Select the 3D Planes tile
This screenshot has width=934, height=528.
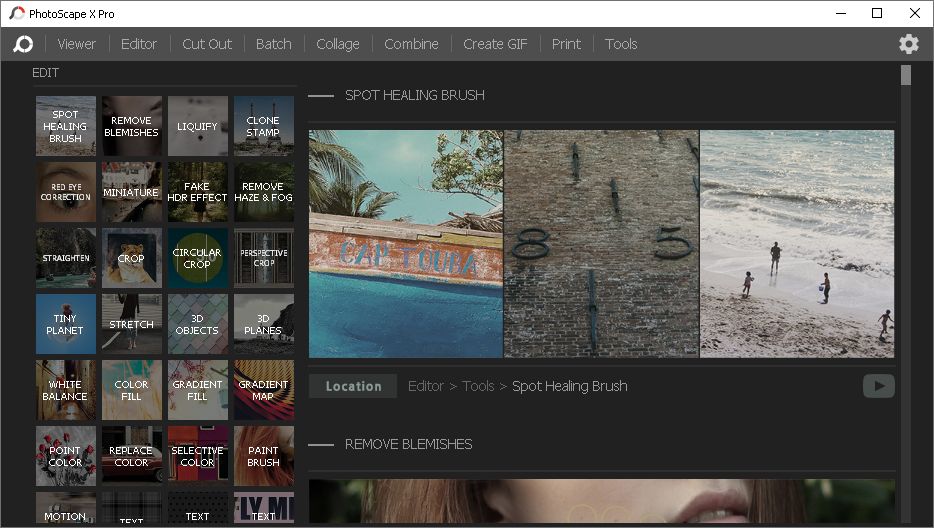[x=264, y=324]
